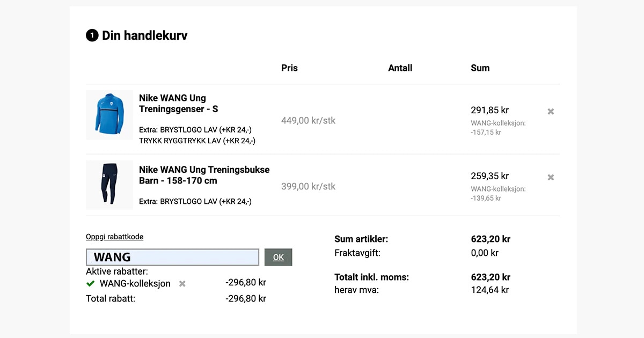Click the -157,15 kr WANG-kolleksjon discount
Image resolution: width=644 pixels, height=338 pixels.
point(486,132)
